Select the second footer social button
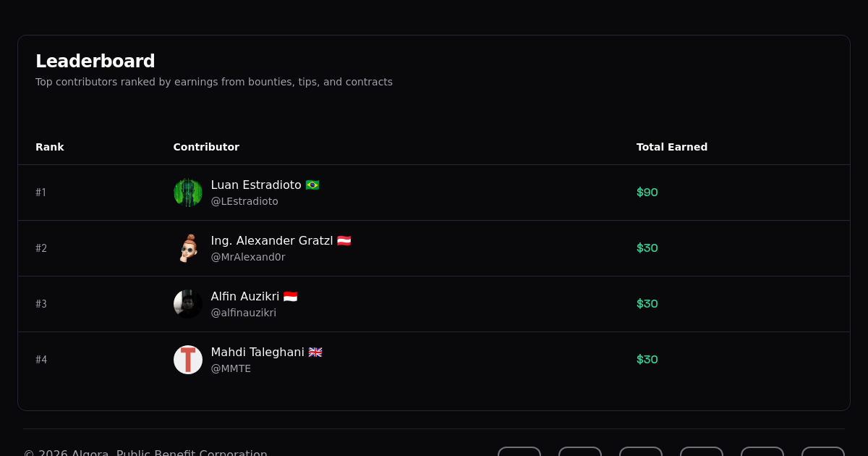Screen dimensions: 868x456 [x=580, y=452]
